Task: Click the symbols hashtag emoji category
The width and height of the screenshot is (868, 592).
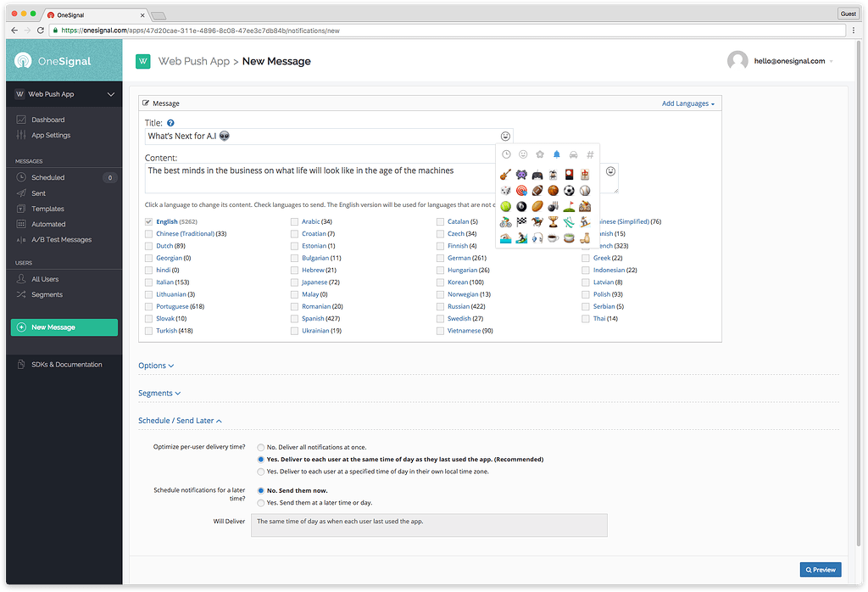Action: (590, 154)
